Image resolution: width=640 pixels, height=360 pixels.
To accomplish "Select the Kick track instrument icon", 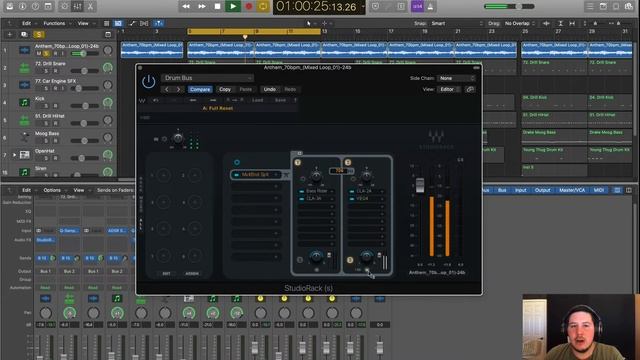I will [x=24, y=102].
